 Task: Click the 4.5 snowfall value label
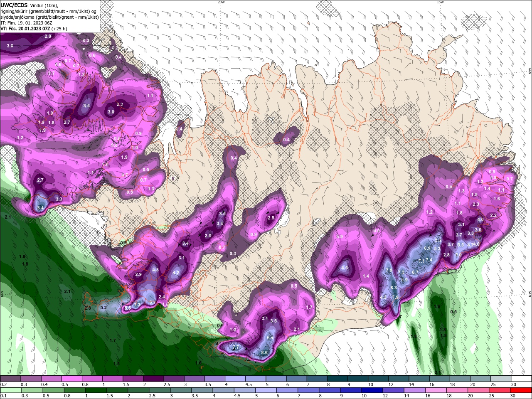[344, 268]
